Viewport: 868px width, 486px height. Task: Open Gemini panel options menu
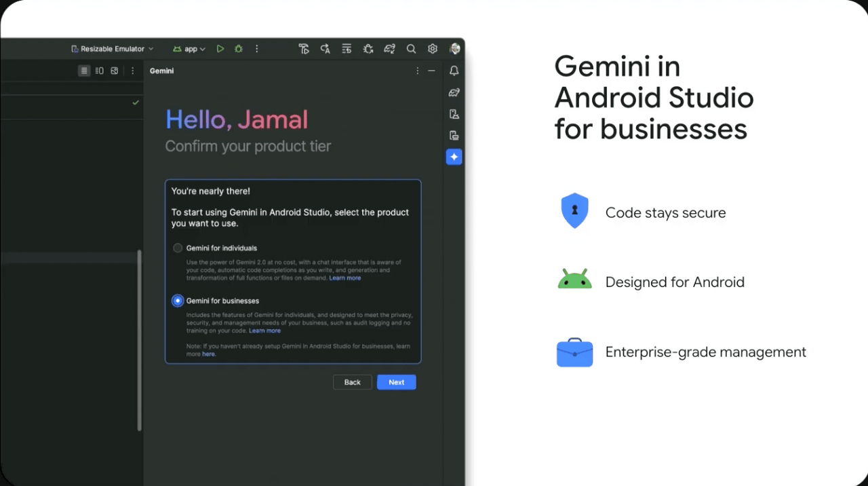(x=417, y=71)
